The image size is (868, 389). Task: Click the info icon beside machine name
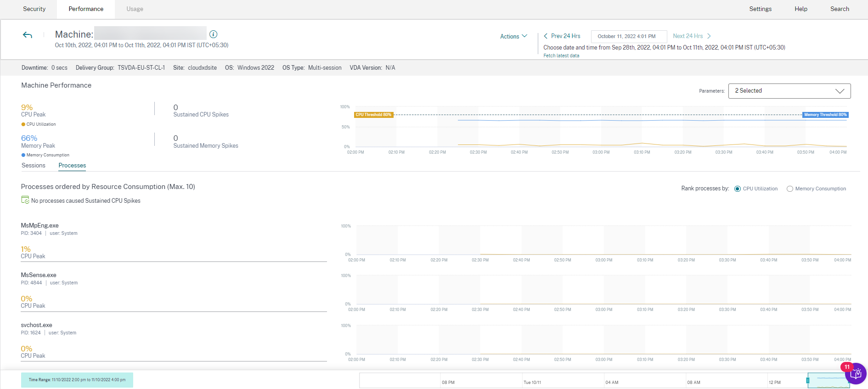click(213, 34)
